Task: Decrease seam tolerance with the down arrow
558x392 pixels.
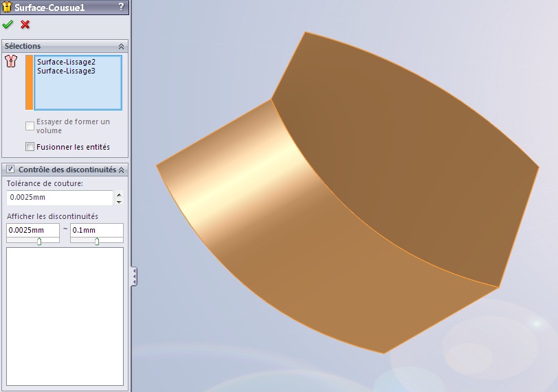Action: [119, 201]
